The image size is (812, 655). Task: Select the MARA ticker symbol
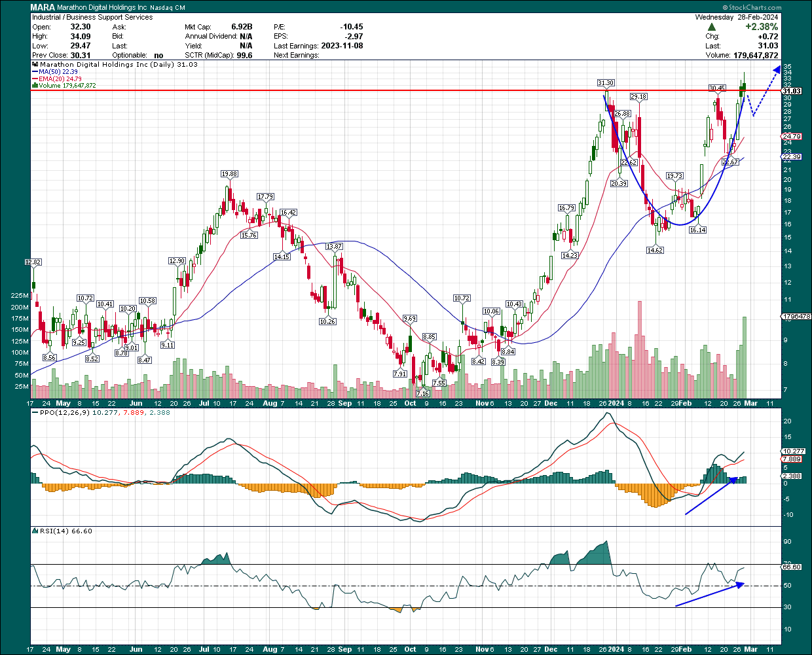[41, 7]
